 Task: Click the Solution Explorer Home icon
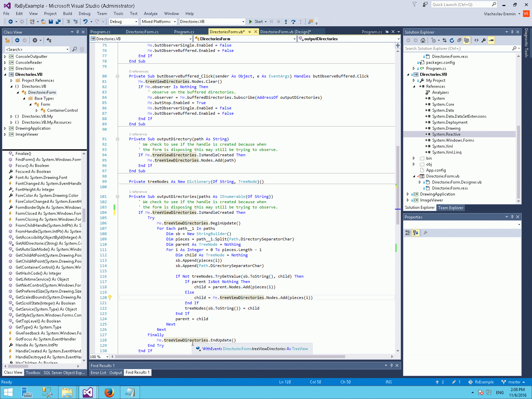pos(423,40)
